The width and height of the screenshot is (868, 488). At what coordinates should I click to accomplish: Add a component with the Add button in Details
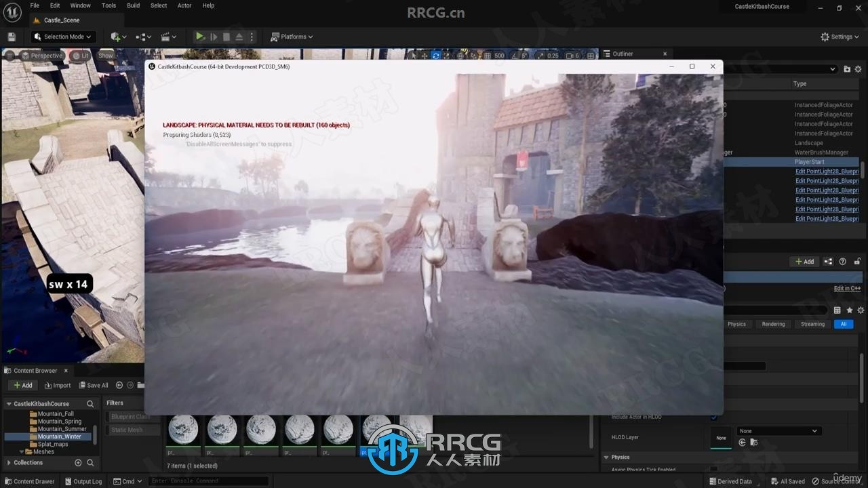tap(804, 262)
